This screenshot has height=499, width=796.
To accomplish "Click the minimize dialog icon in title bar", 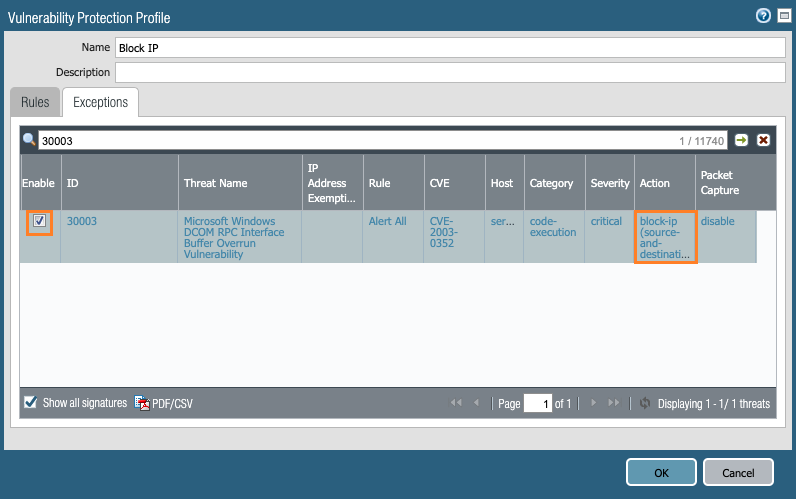I will [784, 16].
